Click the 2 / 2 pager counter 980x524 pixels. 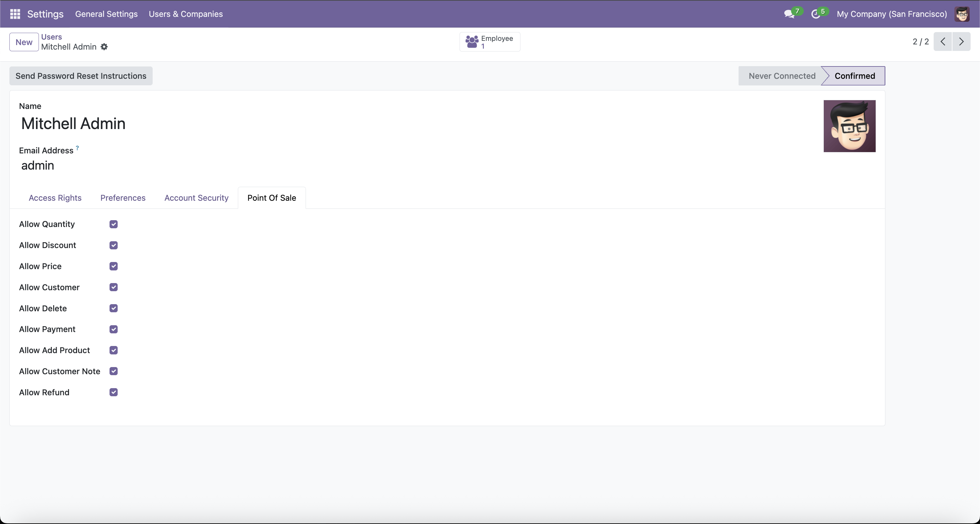pyautogui.click(x=921, y=42)
